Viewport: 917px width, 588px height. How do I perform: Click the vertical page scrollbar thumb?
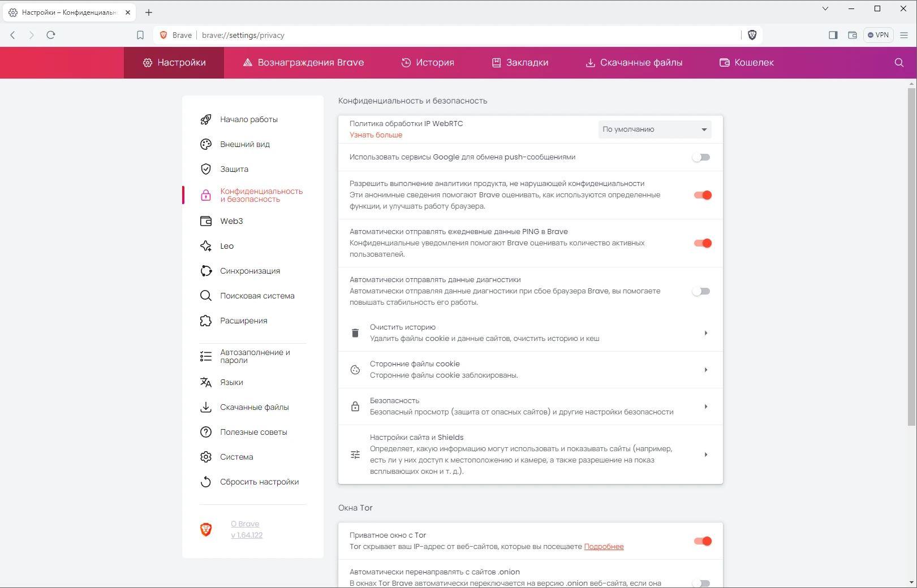[911, 257]
